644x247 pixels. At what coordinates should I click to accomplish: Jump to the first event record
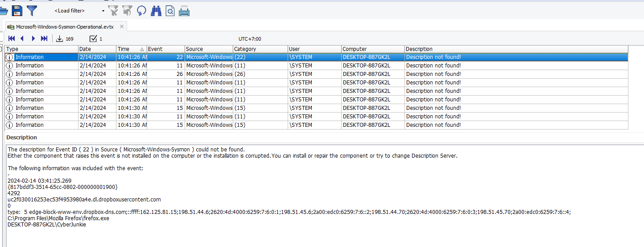pos(12,39)
